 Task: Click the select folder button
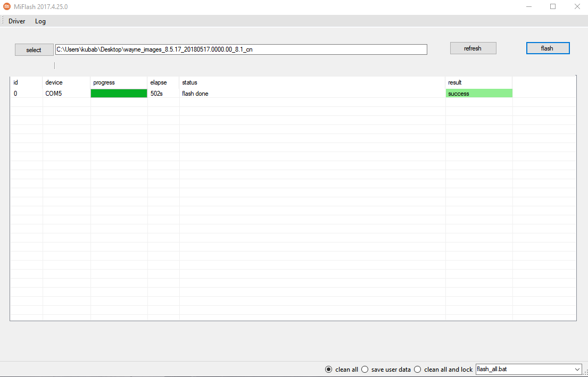click(x=34, y=50)
